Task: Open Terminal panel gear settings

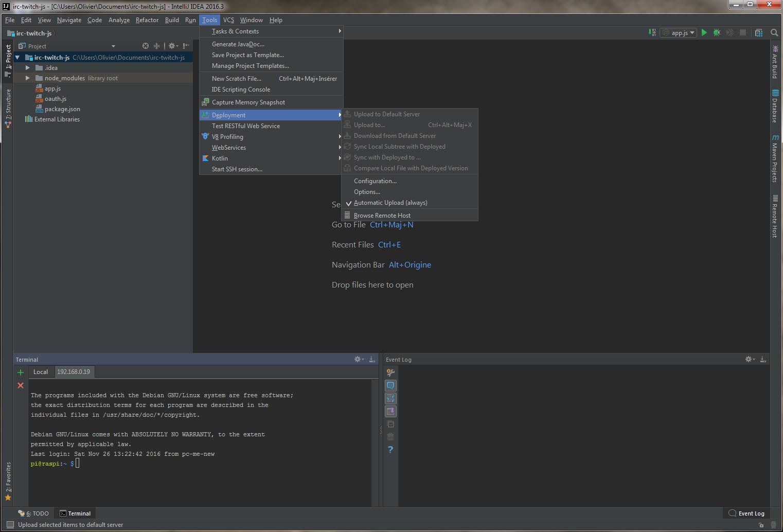Action: pos(359,359)
